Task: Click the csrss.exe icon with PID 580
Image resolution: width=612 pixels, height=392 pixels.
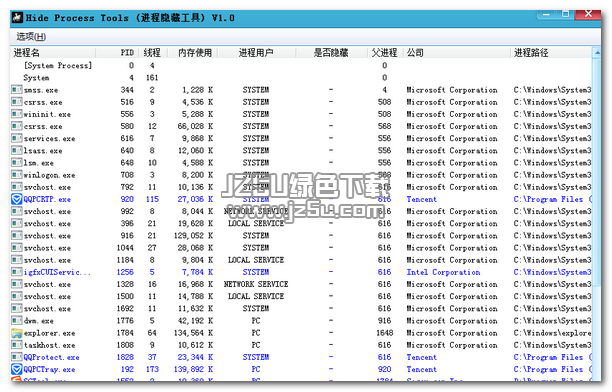Action: 17,126
